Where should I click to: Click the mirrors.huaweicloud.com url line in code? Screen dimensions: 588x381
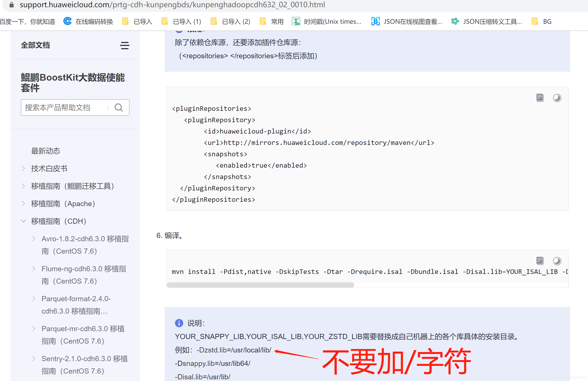click(x=319, y=142)
